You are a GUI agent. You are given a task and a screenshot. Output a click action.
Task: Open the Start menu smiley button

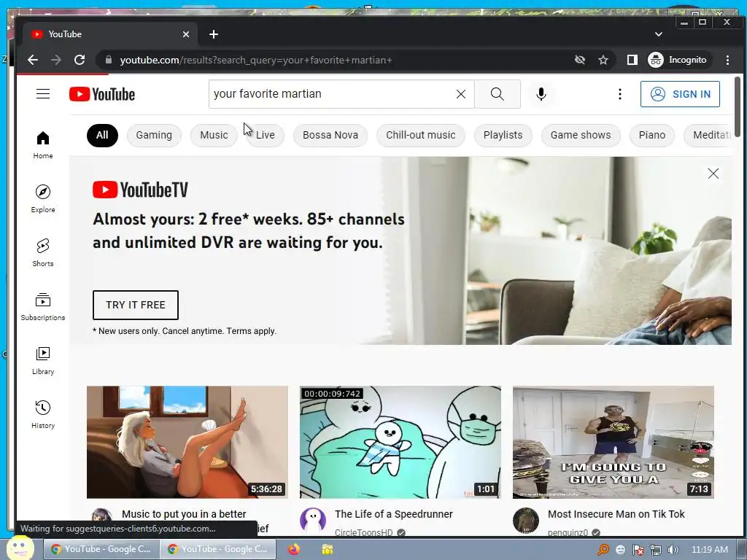point(19,548)
